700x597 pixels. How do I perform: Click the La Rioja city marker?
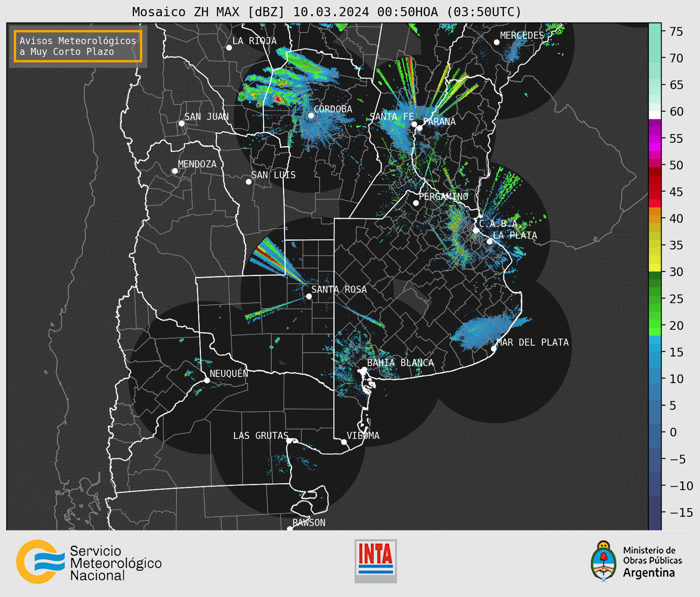[x=229, y=48]
